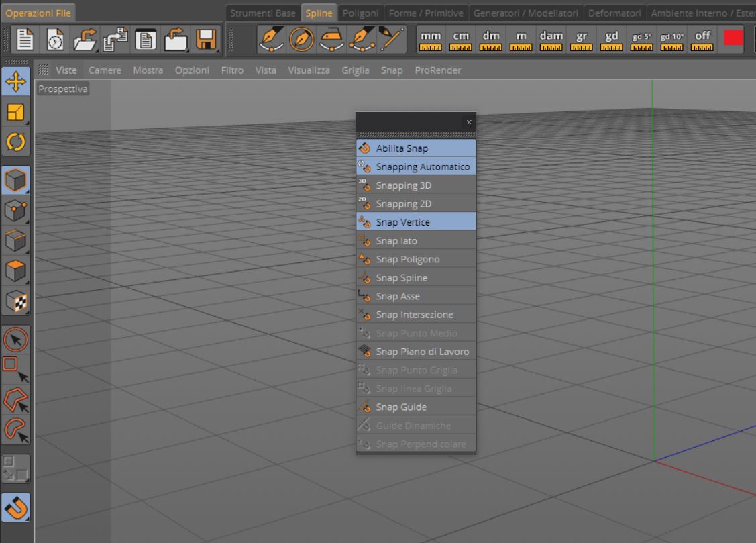Click the red color swatch
Viewport: 756px width, 543px height.
733,38
